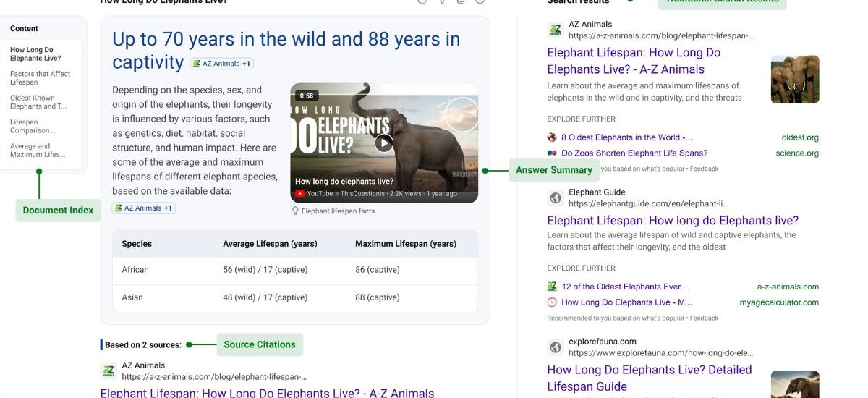The image size is (868, 398).
Task: Click the YouTube logo on the video card
Action: click(x=301, y=194)
